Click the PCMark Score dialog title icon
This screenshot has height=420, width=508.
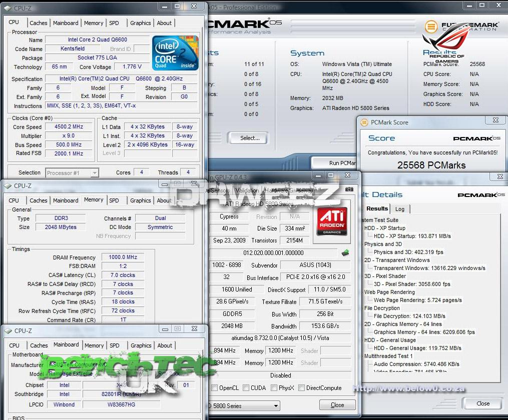364,122
